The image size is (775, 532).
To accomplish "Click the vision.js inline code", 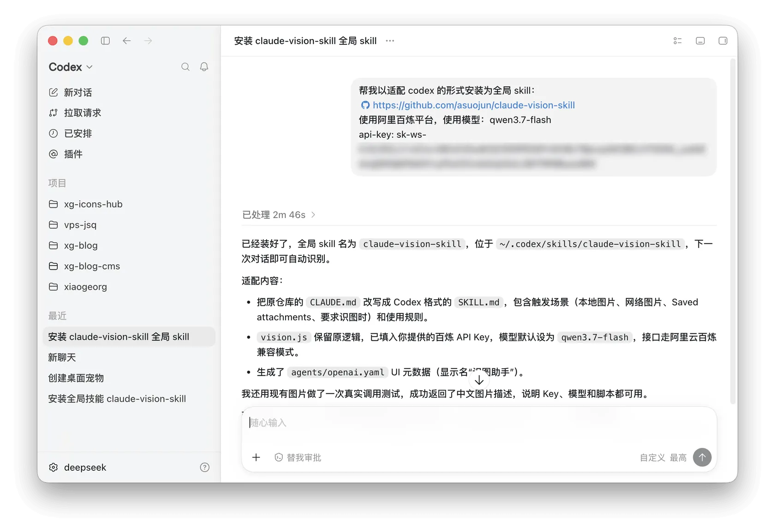I will click(284, 337).
